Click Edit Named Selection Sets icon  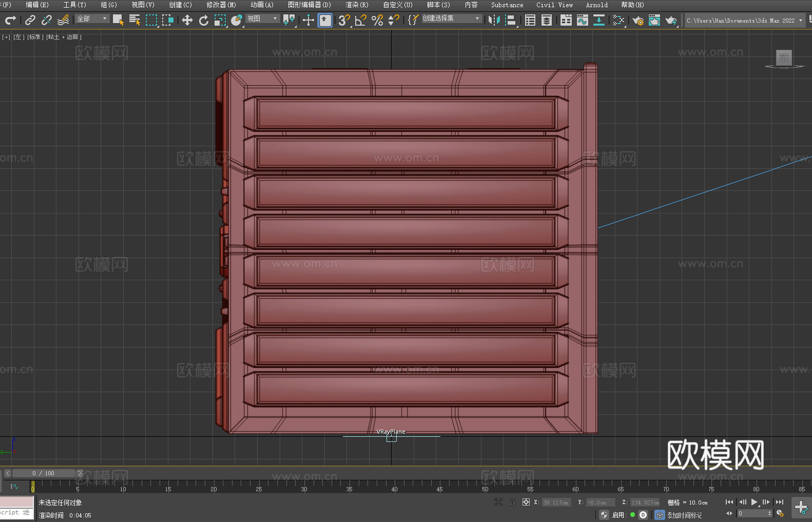(x=413, y=20)
